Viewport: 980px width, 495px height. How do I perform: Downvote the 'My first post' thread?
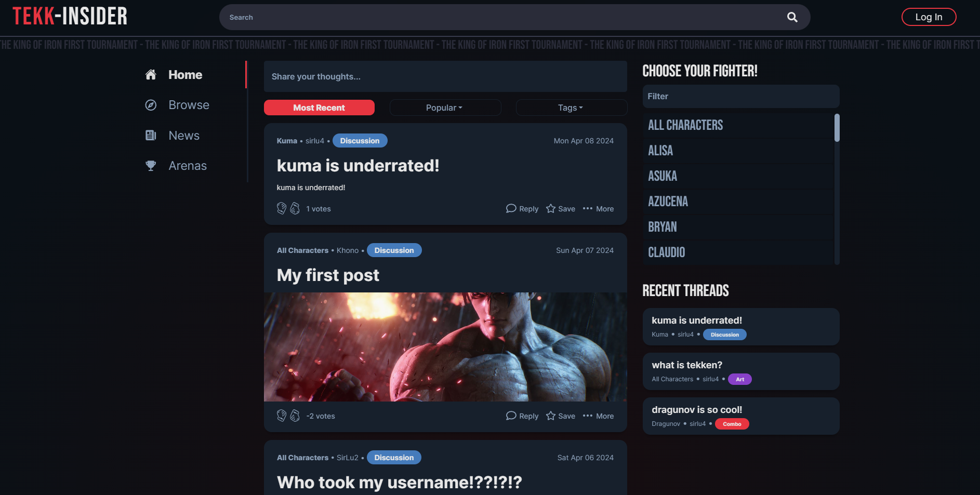[295, 416]
